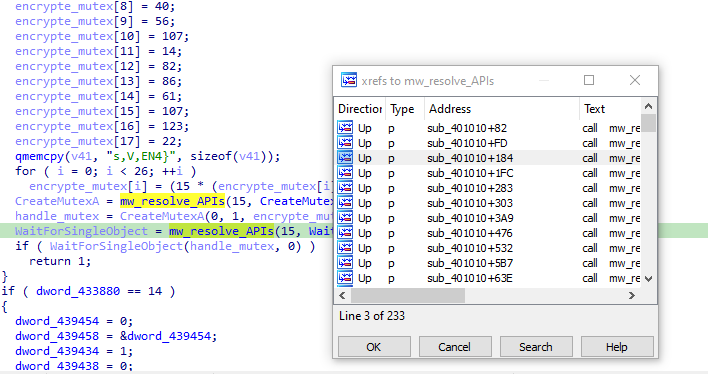
Task: Close the xrefs to mw_resolve_APIs dialog
Action: pos(635,80)
